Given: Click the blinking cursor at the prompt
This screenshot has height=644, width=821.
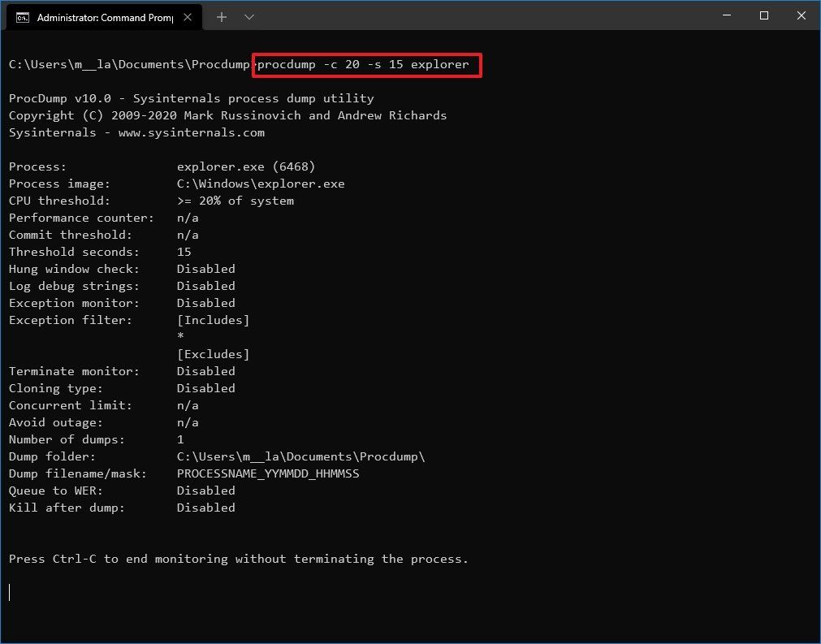Looking at the screenshot, I should click(10, 592).
